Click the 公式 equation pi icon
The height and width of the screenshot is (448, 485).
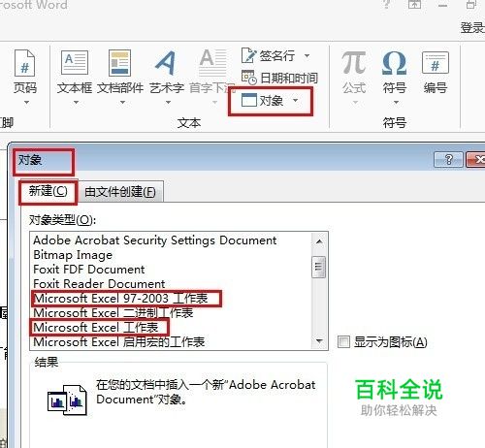(354, 63)
